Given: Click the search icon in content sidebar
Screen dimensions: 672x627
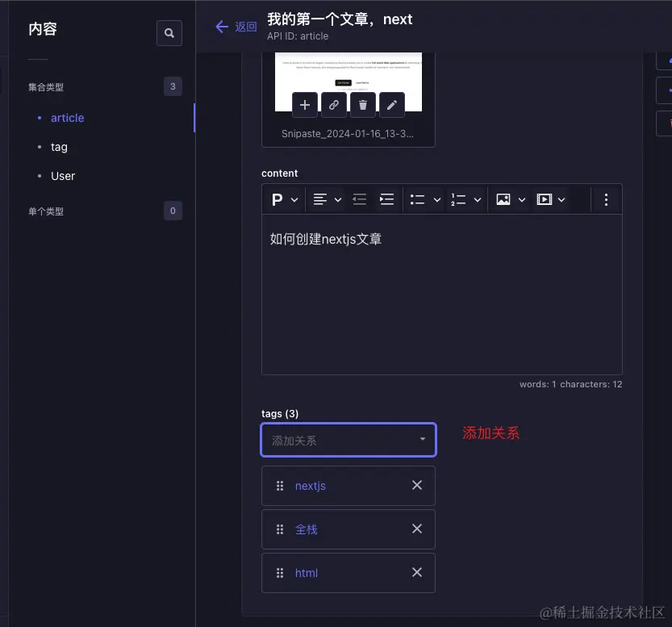Looking at the screenshot, I should (169, 33).
